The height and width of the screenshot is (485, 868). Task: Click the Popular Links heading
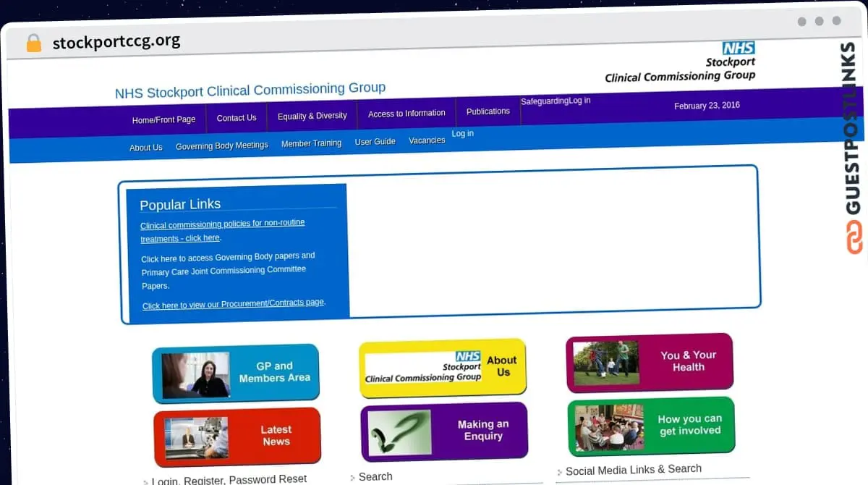tap(180, 204)
